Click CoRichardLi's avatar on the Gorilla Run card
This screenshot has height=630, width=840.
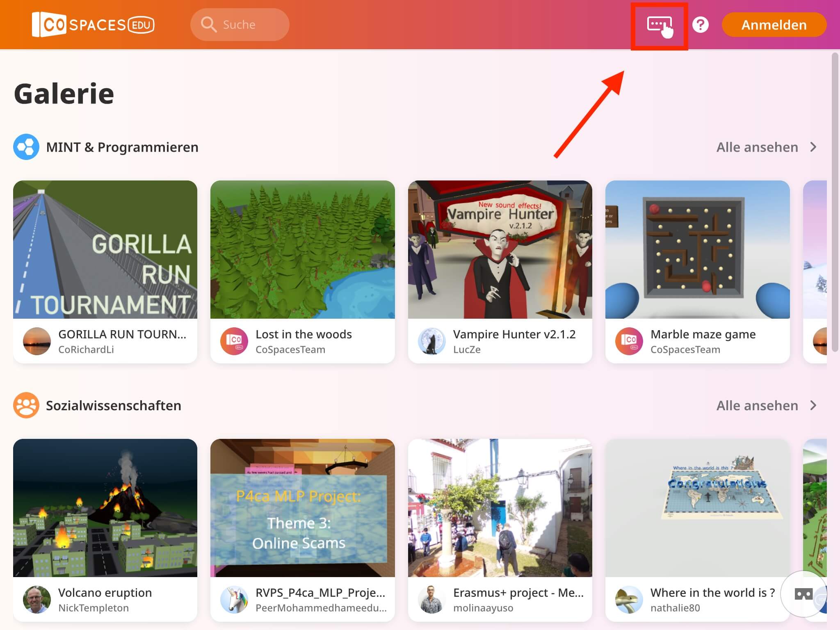(x=37, y=341)
